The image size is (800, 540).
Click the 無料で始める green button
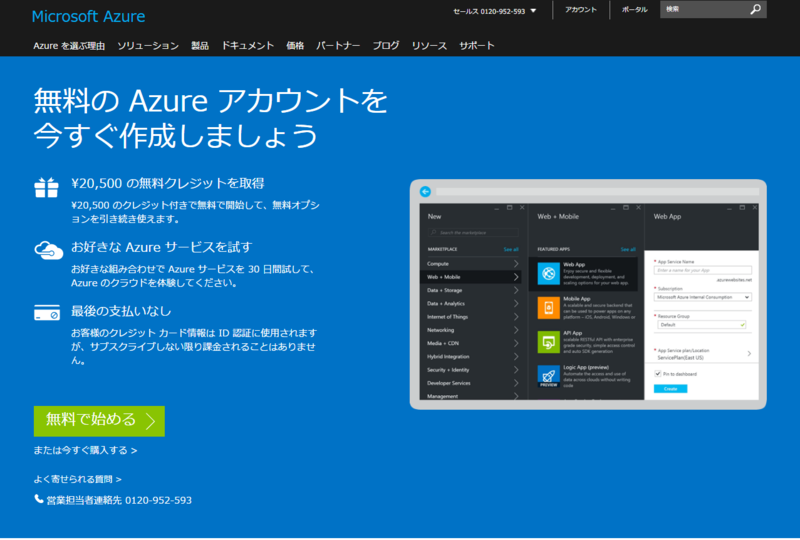click(99, 421)
